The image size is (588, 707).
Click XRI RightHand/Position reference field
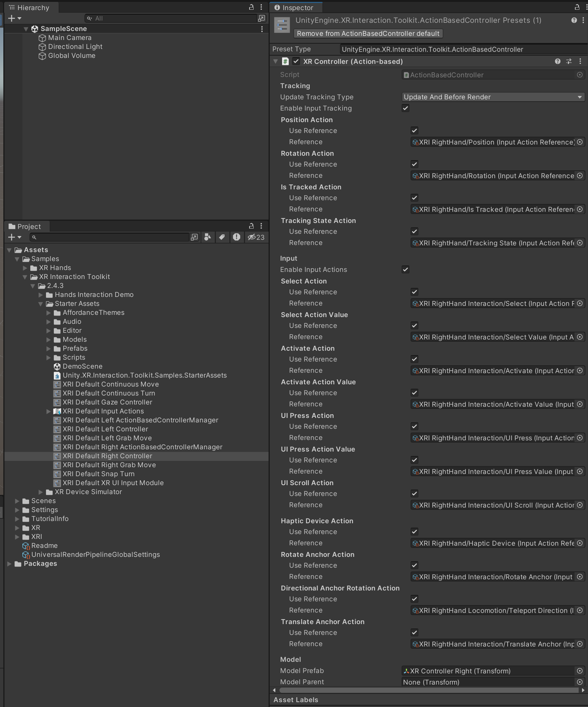click(x=493, y=142)
